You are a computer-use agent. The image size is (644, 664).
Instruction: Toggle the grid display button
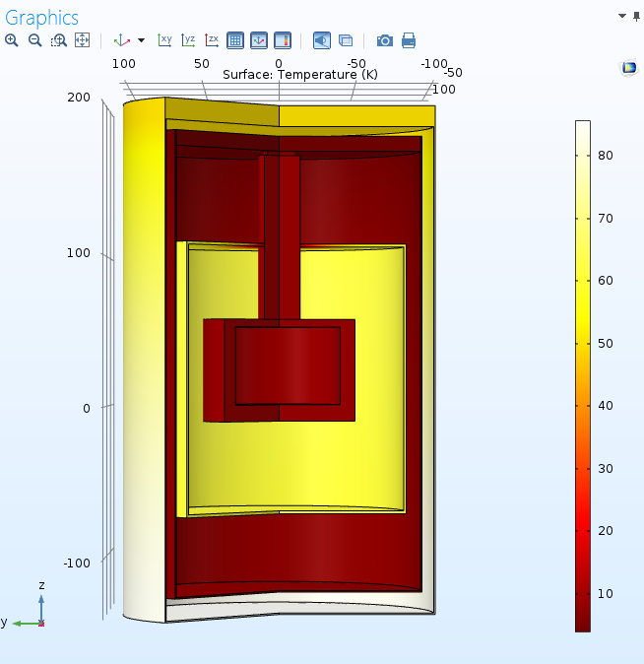pos(235,40)
